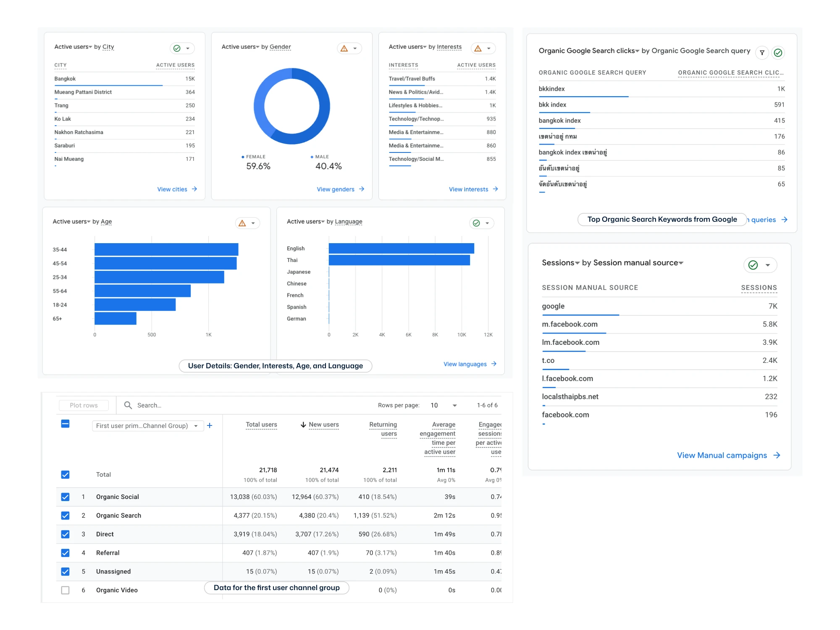Image resolution: width=840 pixels, height=630 pixels.
Task: Open the First user prim...Channel Group dropdown
Action: pos(147,426)
